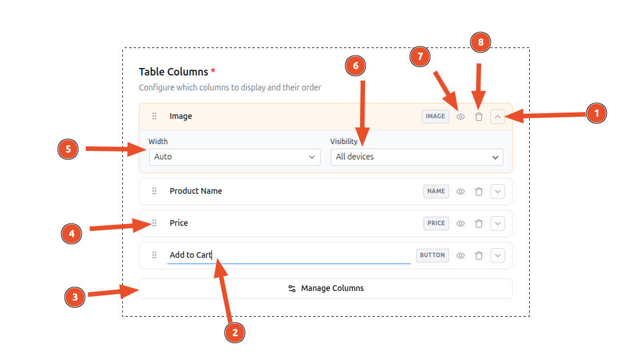Grab the Price row drag handle
The image size is (644, 363).
pos(154,223)
